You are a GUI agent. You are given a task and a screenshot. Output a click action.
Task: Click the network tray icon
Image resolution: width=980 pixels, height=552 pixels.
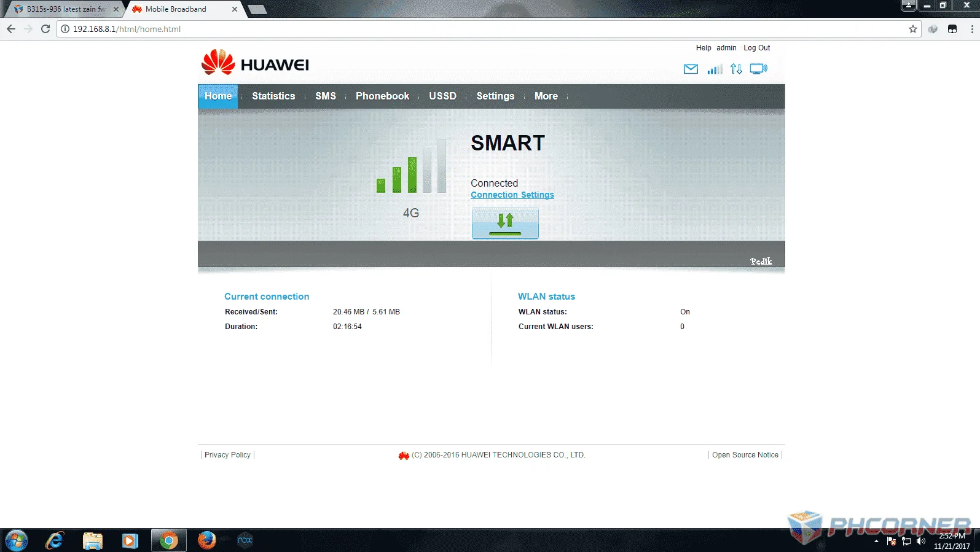(x=906, y=541)
